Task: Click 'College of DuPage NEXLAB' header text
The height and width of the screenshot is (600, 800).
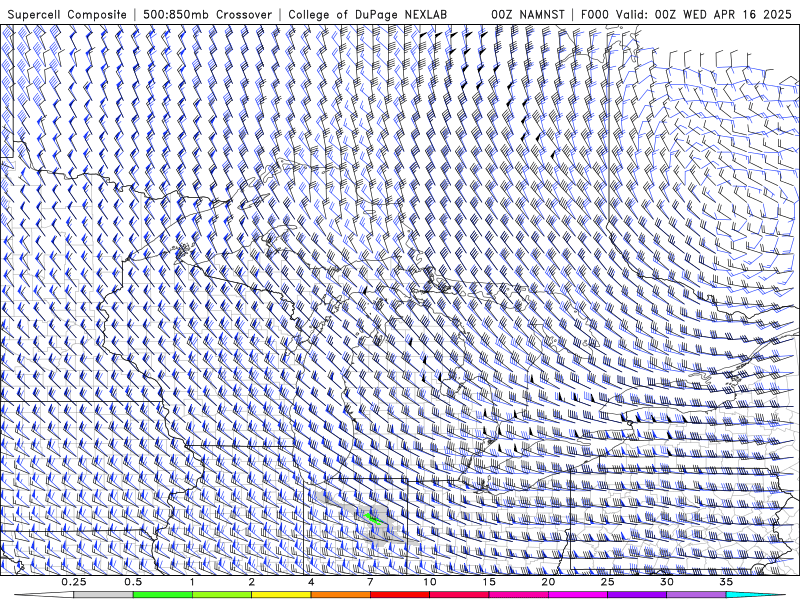Action: pyautogui.click(x=367, y=15)
